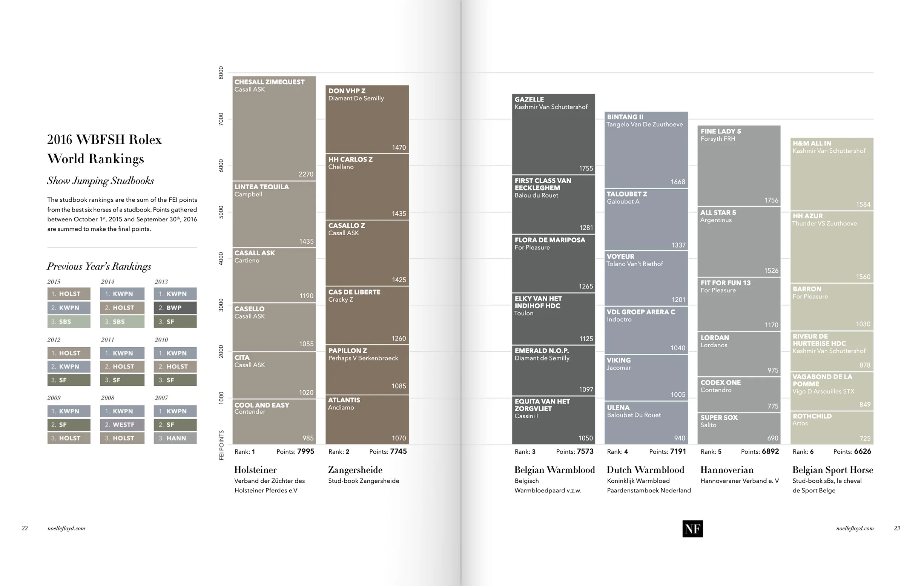
Task: Select the Taloubet Z block
Action: 646,219
